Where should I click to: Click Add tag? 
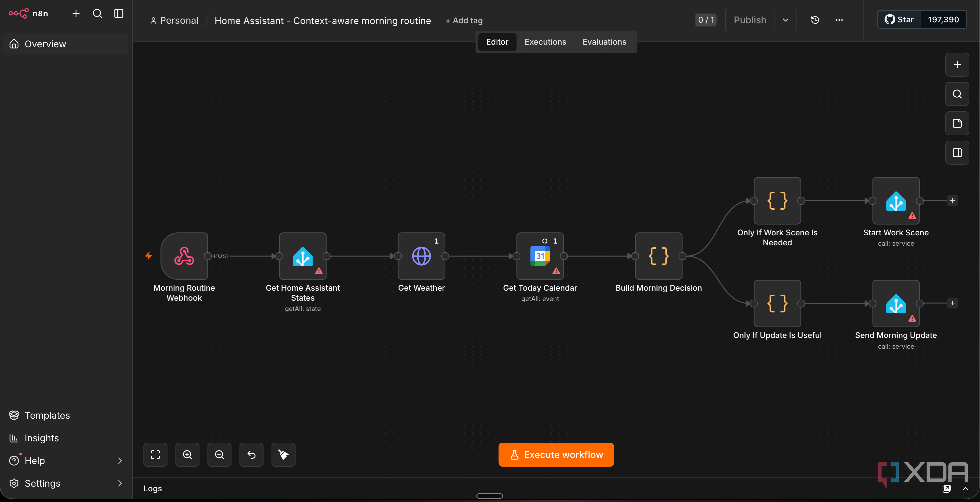click(464, 21)
